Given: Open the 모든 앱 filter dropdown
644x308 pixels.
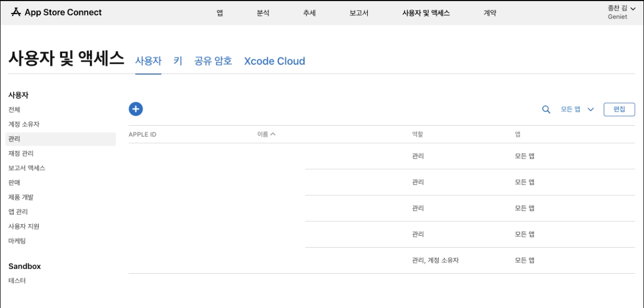Looking at the screenshot, I should (577, 109).
